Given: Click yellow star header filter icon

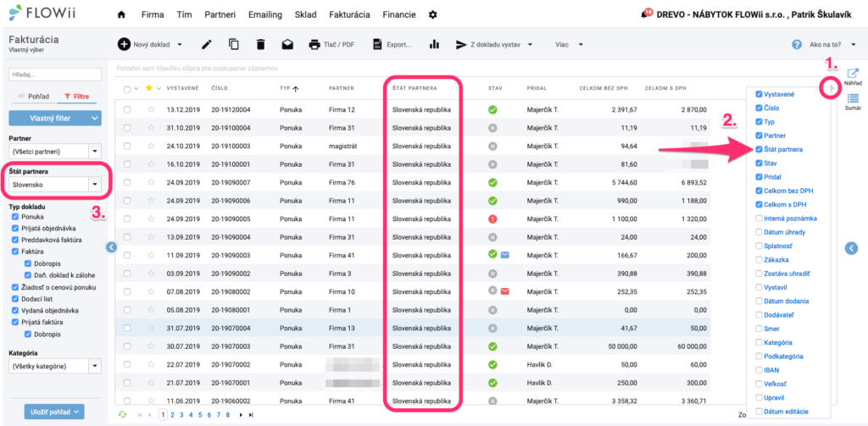Looking at the screenshot, I should pyautogui.click(x=148, y=88).
